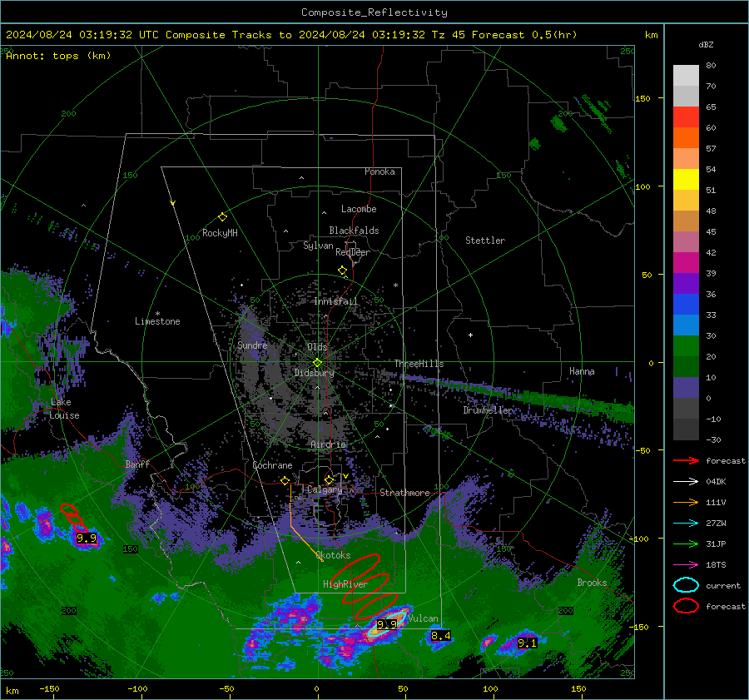This screenshot has height=700, width=749.
Task: Select the bright green 20-30 dBZ swatch
Action: click(x=686, y=346)
